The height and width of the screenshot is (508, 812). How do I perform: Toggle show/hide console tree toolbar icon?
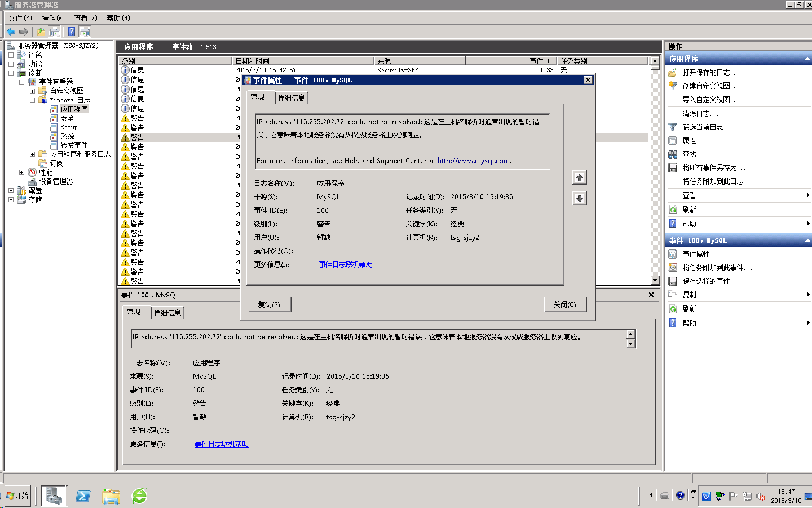point(55,32)
